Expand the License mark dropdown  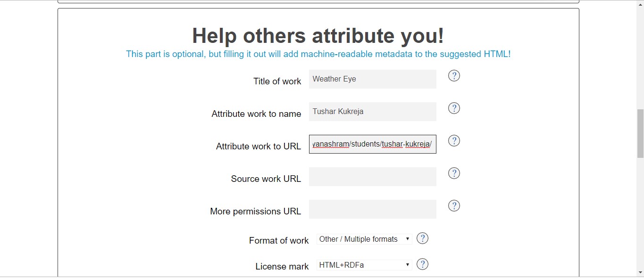tap(364, 265)
